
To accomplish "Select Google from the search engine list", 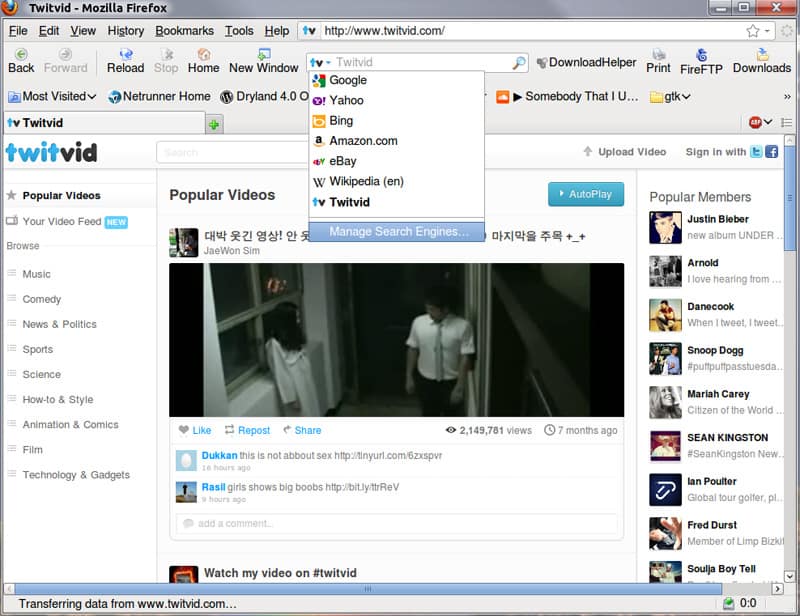I will pyautogui.click(x=396, y=80).
